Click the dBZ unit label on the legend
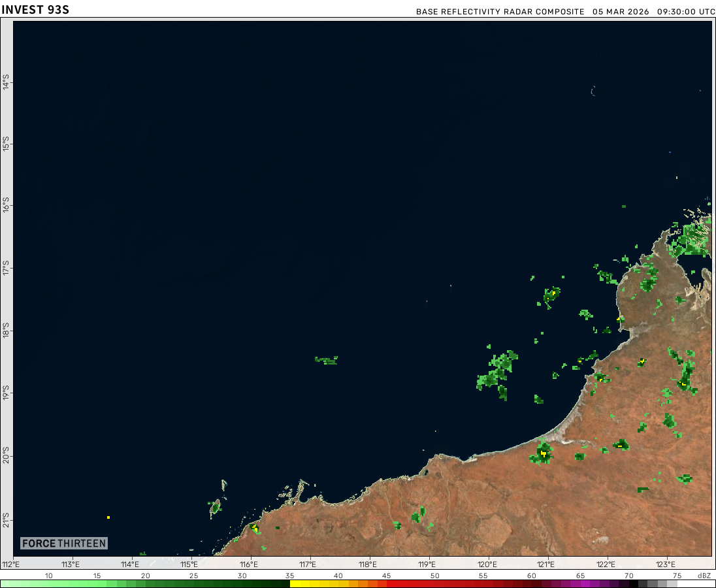 704,576
